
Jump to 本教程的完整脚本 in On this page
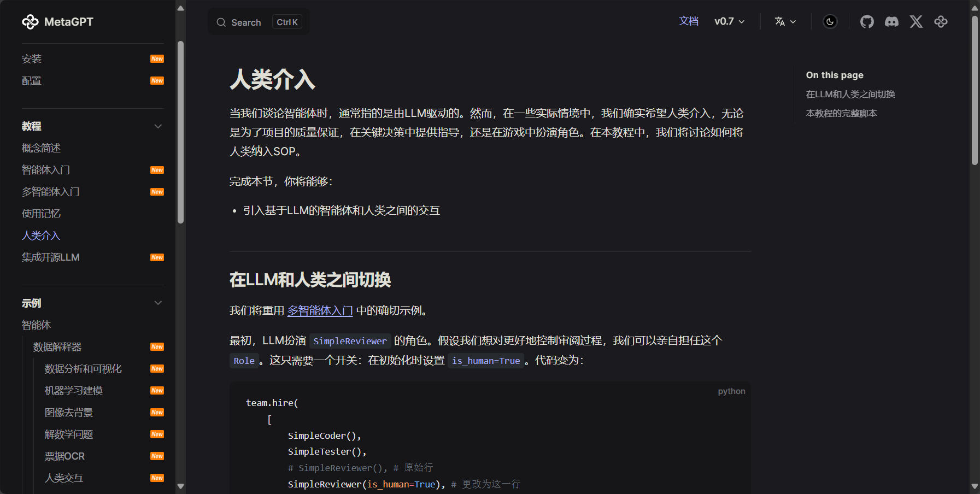(x=841, y=113)
